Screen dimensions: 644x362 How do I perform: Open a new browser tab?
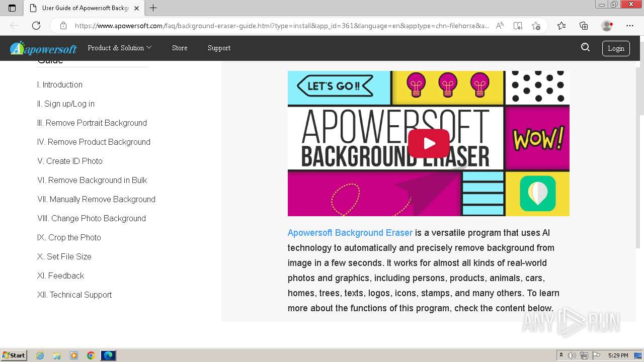[x=153, y=8]
